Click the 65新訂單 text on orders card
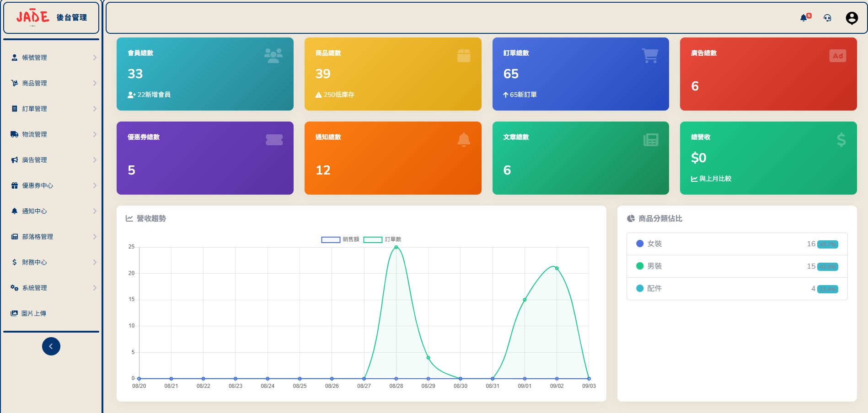This screenshot has width=868, height=413. coord(520,95)
